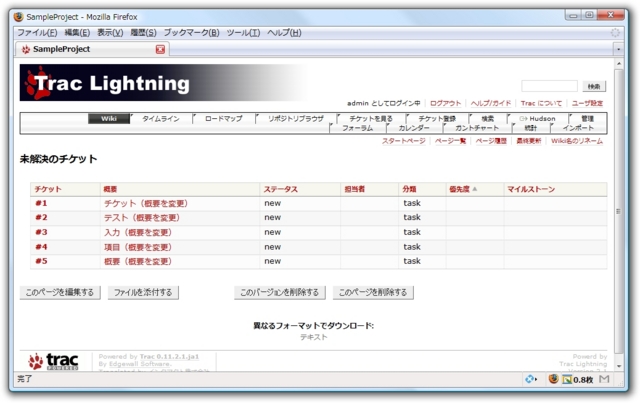
Task: Click the スタートページ link
Action: click(x=403, y=141)
